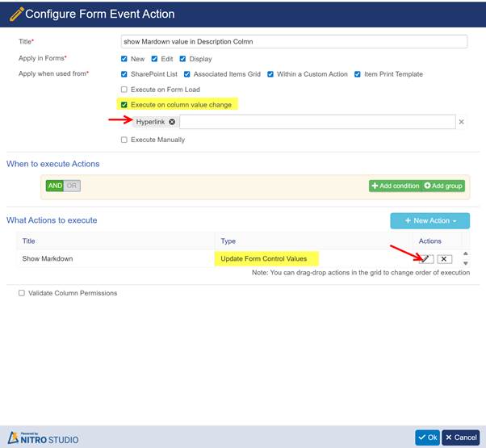Select the OR condition operator

[x=72, y=186]
